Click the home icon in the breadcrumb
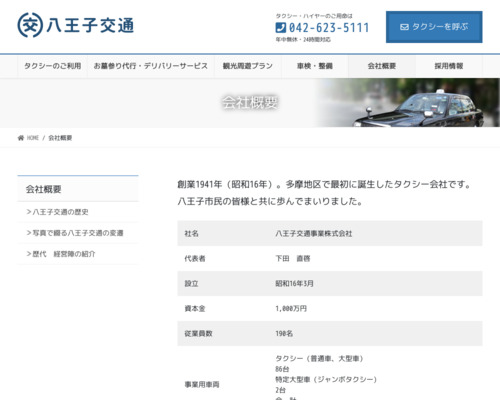 click(21, 138)
